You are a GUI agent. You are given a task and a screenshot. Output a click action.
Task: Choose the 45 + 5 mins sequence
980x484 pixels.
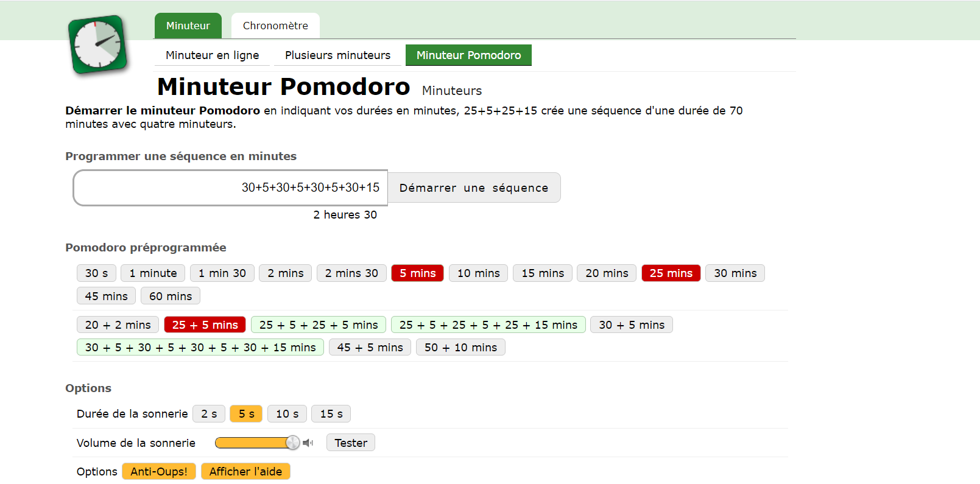click(x=370, y=348)
